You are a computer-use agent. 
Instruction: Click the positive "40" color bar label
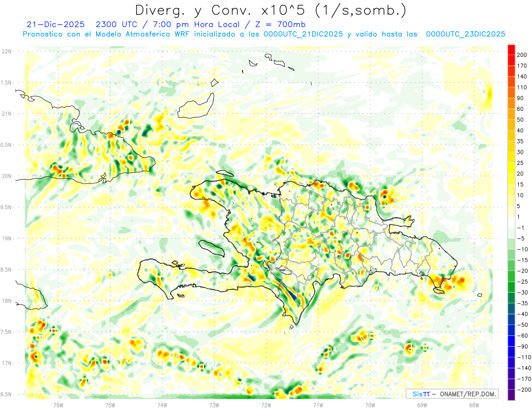point(520,130)
